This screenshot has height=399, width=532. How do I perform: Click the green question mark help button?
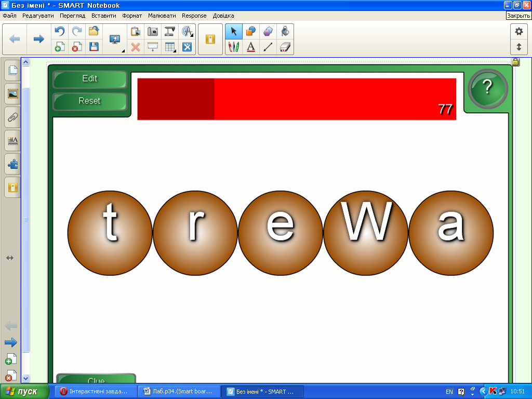click(487, 88)
